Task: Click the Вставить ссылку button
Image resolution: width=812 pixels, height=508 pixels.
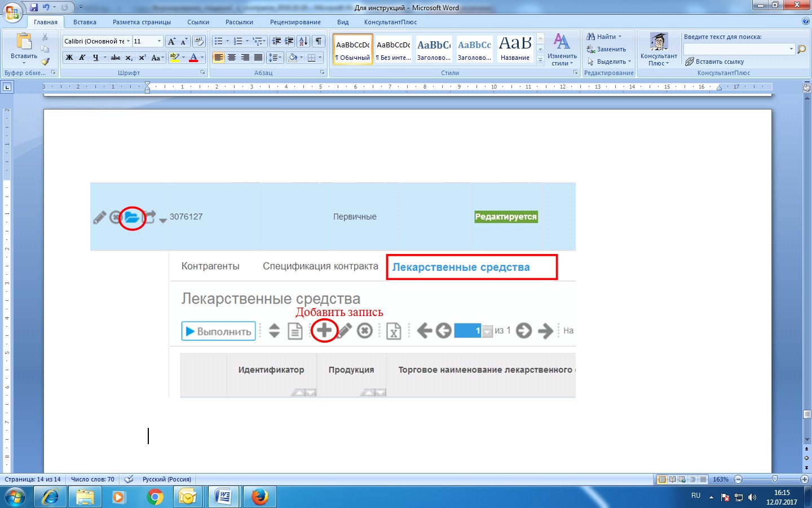Action: [x=714, y=62]
